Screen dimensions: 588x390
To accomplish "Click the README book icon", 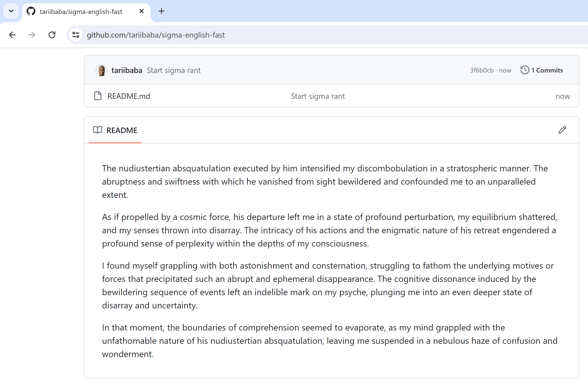I will click(x=98, y=130).
